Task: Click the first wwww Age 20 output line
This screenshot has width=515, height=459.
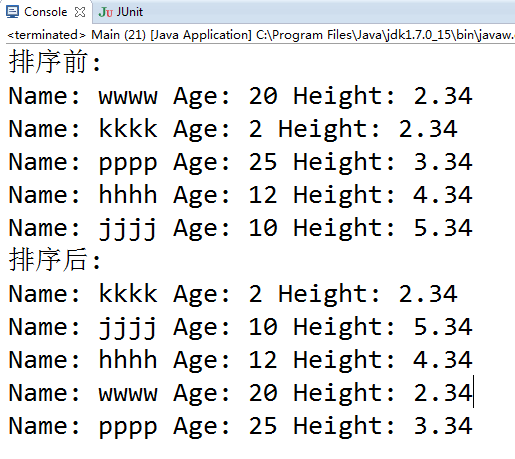Action: [x=240, y=96]
